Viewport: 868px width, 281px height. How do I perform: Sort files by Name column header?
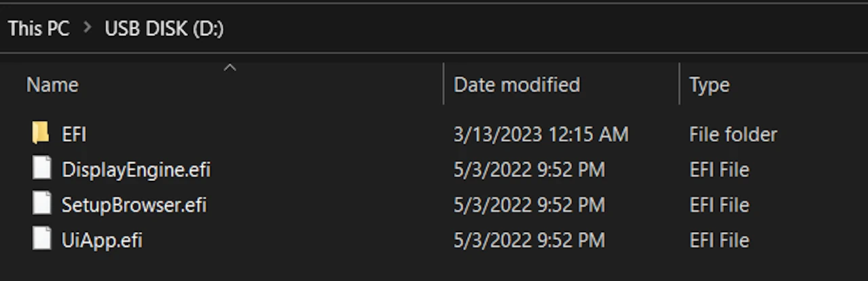[x=52, y=85]
